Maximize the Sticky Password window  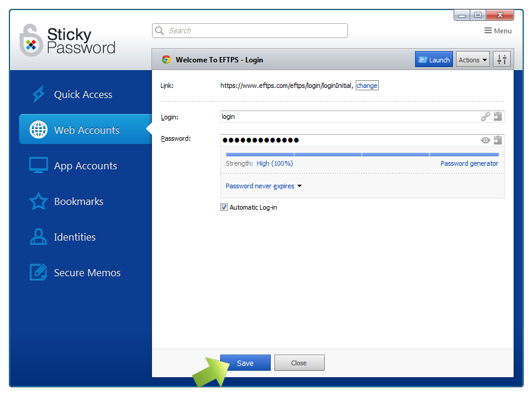click(x=478, y=15)
